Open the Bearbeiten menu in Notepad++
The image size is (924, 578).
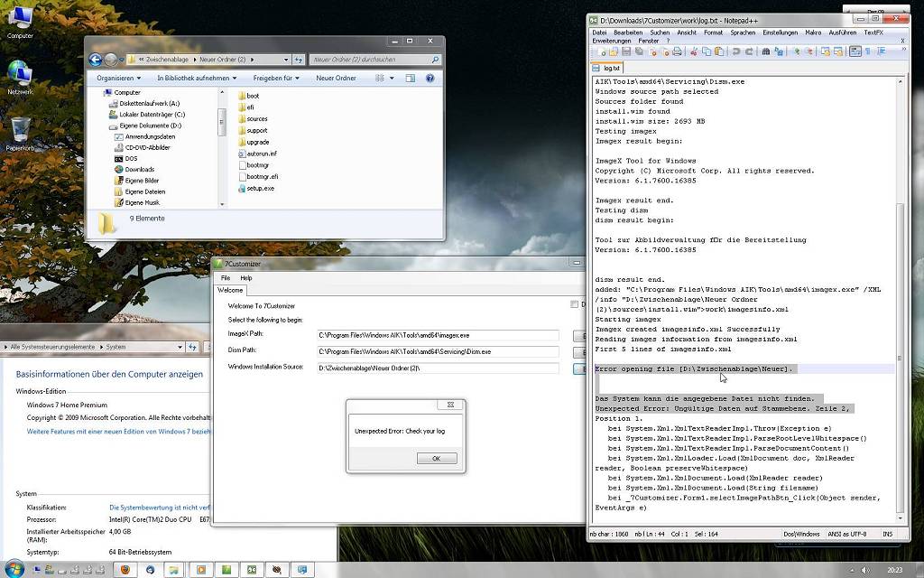(628, 33)
